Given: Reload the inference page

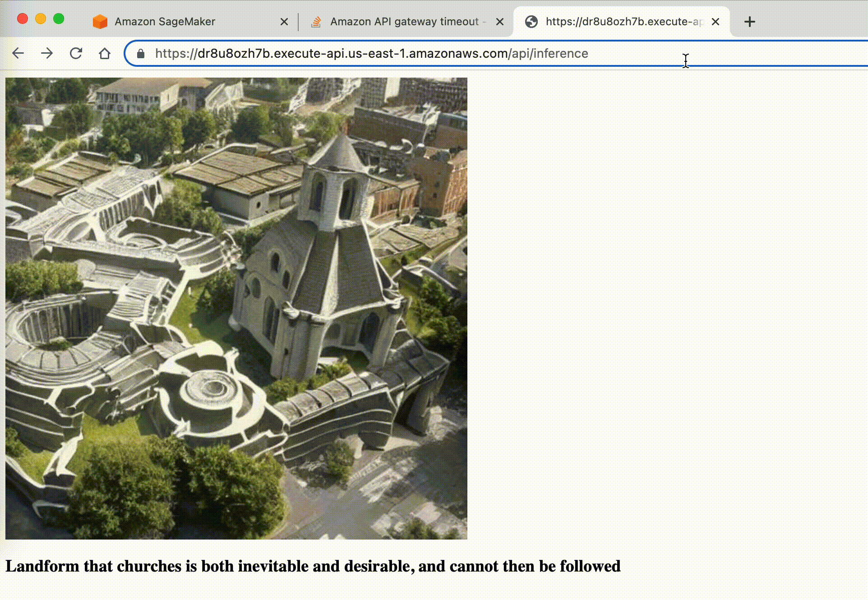Looking at the screenshot, I should (x=76, y=53).
